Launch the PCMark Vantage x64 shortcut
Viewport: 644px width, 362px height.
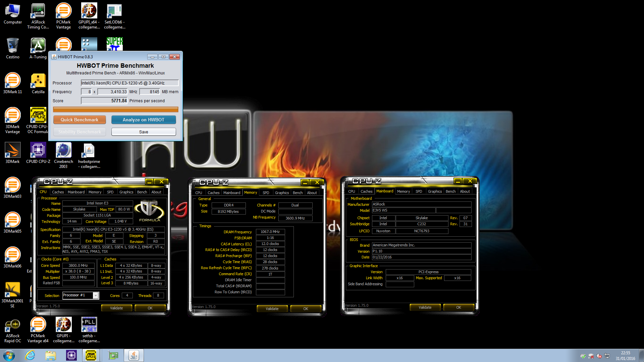(38, 330)
